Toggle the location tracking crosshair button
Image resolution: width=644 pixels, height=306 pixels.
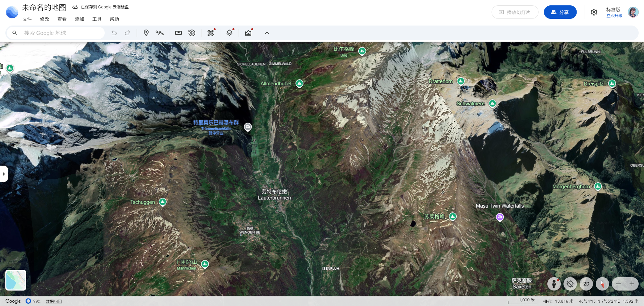[570, 284]
